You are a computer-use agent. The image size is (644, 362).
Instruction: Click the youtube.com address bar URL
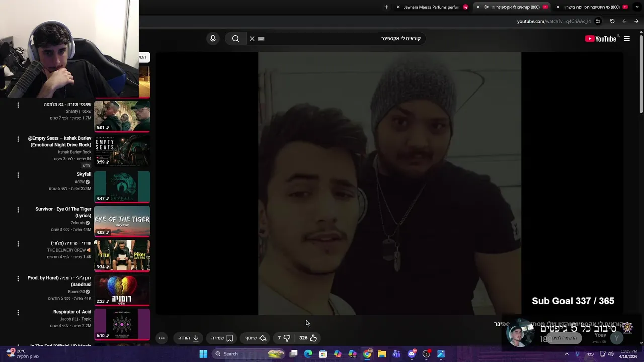pyautogui.click(x=554, y=21)
